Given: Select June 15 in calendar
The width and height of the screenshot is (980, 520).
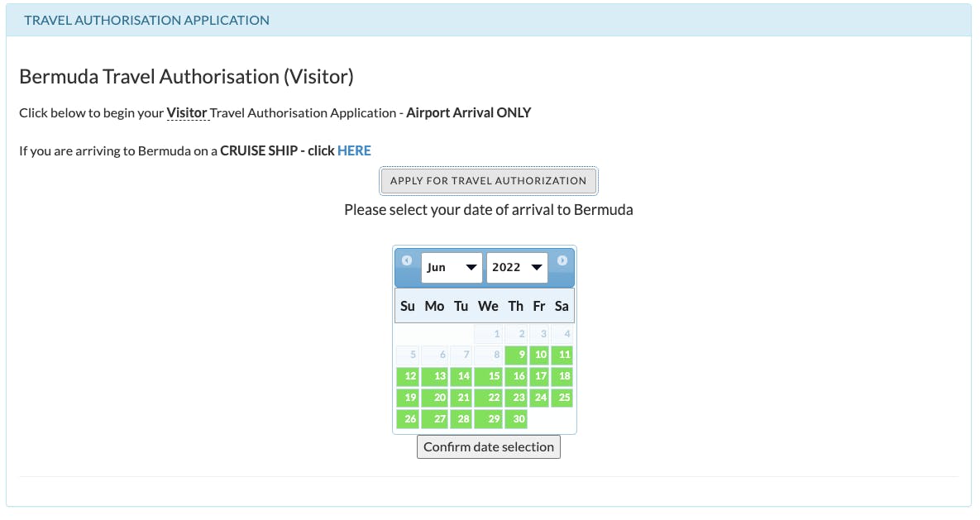Looking at the screenshot, I should point(489,377).
